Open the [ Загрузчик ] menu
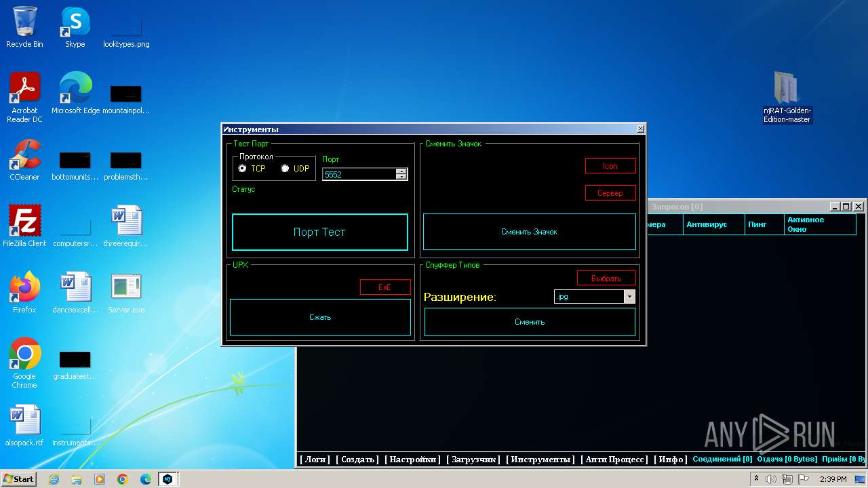 pos(473,459)
